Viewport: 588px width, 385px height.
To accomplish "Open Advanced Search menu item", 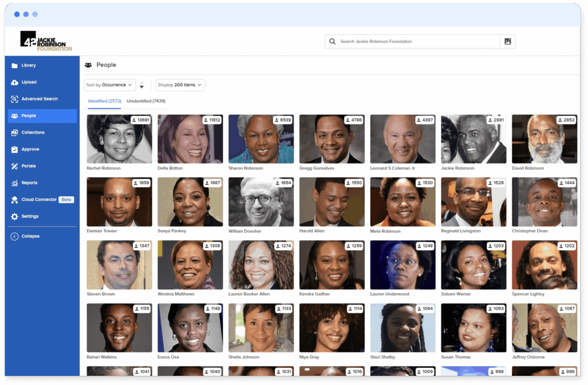I will (x=42, y=99).
